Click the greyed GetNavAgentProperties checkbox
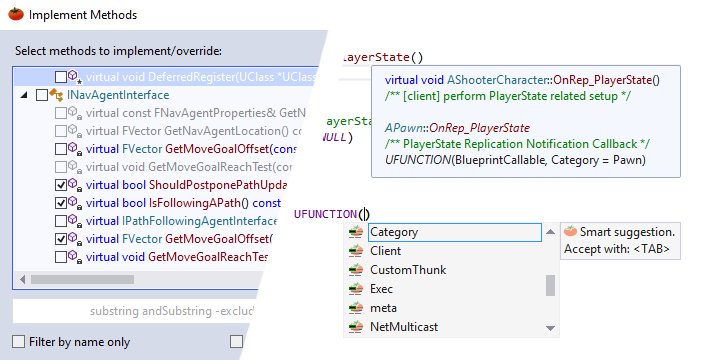 (61, 113)
